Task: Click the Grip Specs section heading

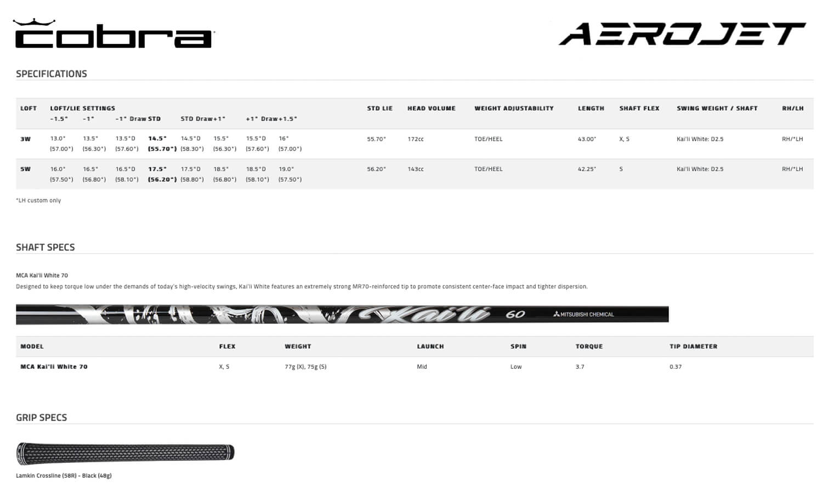Action: point(42,418)
